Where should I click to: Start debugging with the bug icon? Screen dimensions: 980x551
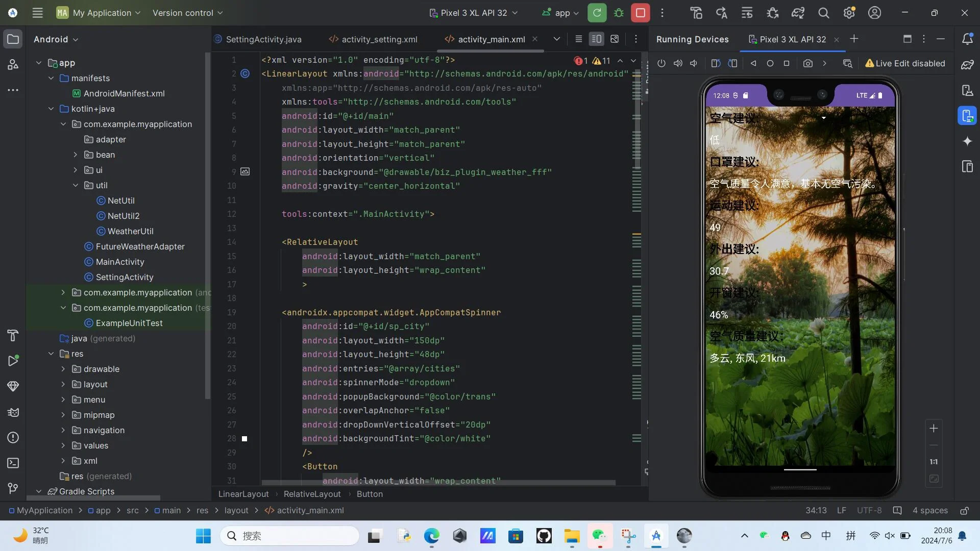619,13
